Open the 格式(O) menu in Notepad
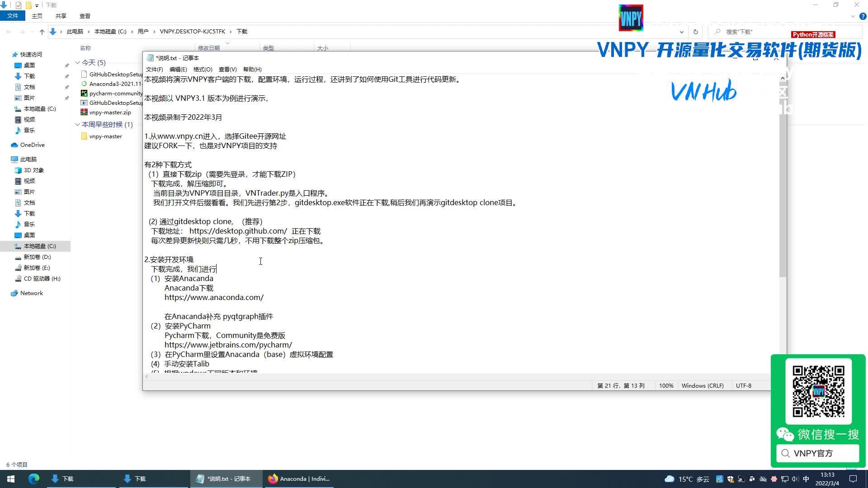 (x=203, y=69)
